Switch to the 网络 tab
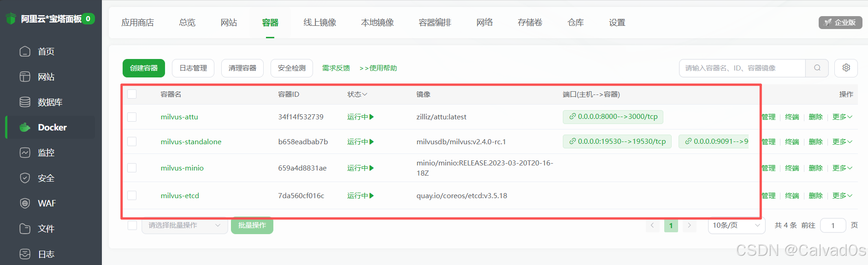This screenshot has height=265, width=868. (484, 23)
